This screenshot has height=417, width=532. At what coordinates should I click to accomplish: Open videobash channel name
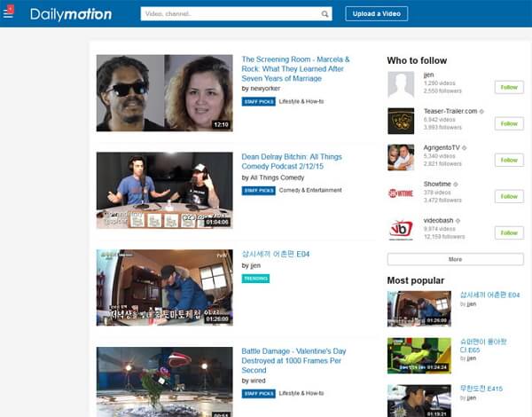(x=438, y=220)
